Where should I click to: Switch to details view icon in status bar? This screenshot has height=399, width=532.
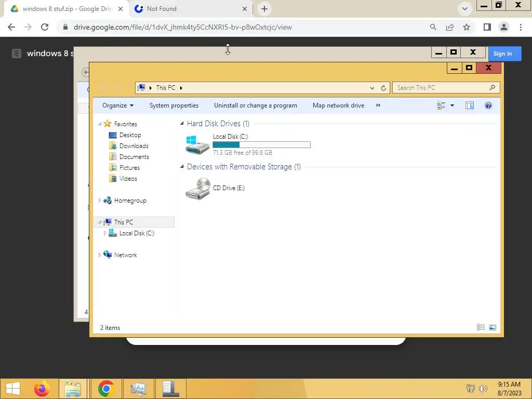coord(481,327)
